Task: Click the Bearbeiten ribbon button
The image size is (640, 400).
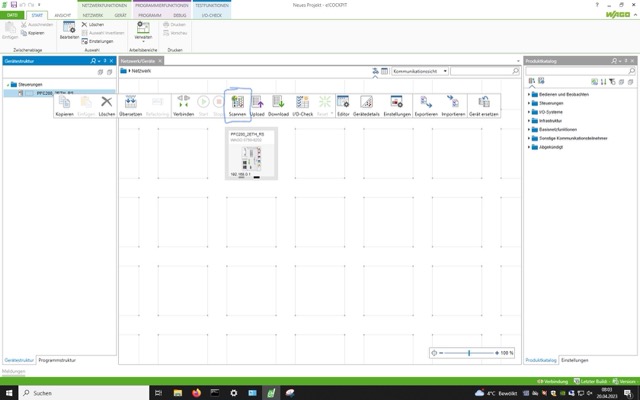Action: pos(68,33)
